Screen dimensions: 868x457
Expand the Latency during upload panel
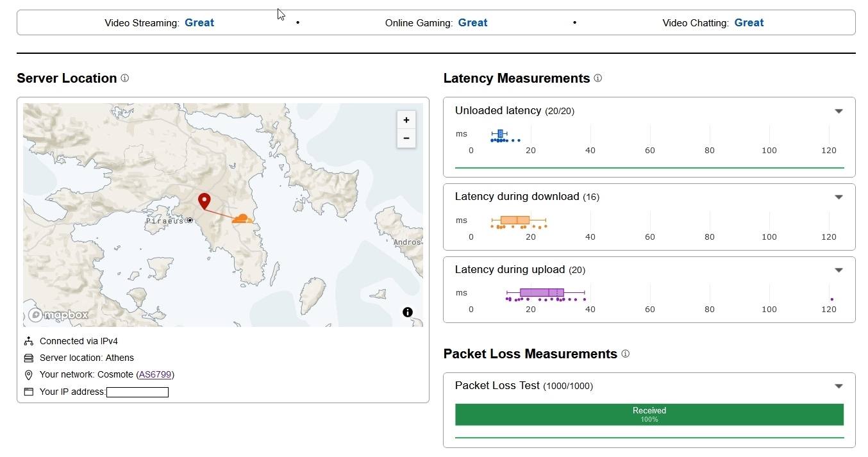coord(839,270)
